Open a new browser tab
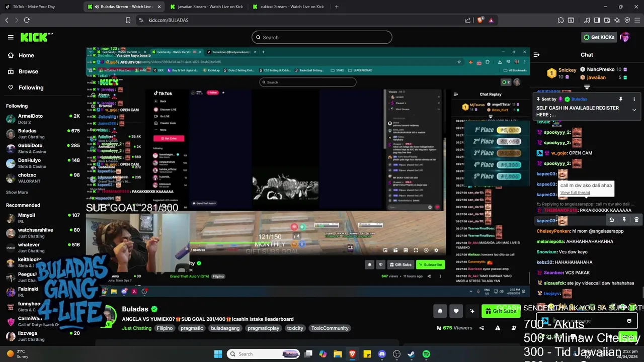Image resolution: width=644 pixels, height=362 pixels. [337, 7]
